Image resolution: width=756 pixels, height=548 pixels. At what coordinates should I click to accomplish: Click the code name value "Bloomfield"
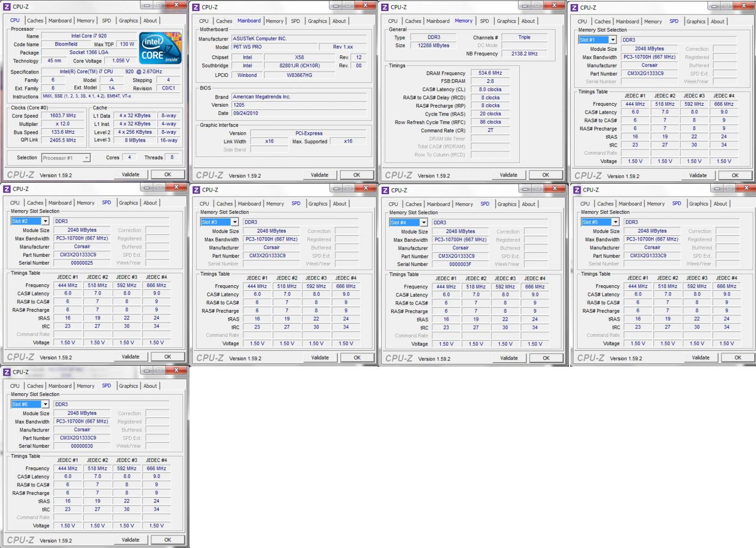pyautogui.click(x=66, y=44)
